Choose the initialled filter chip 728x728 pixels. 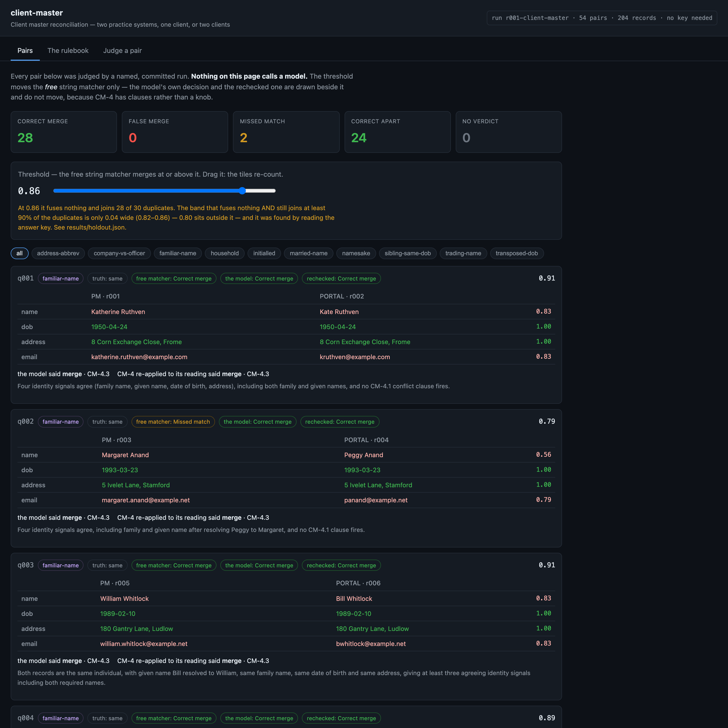pos(264,253)
